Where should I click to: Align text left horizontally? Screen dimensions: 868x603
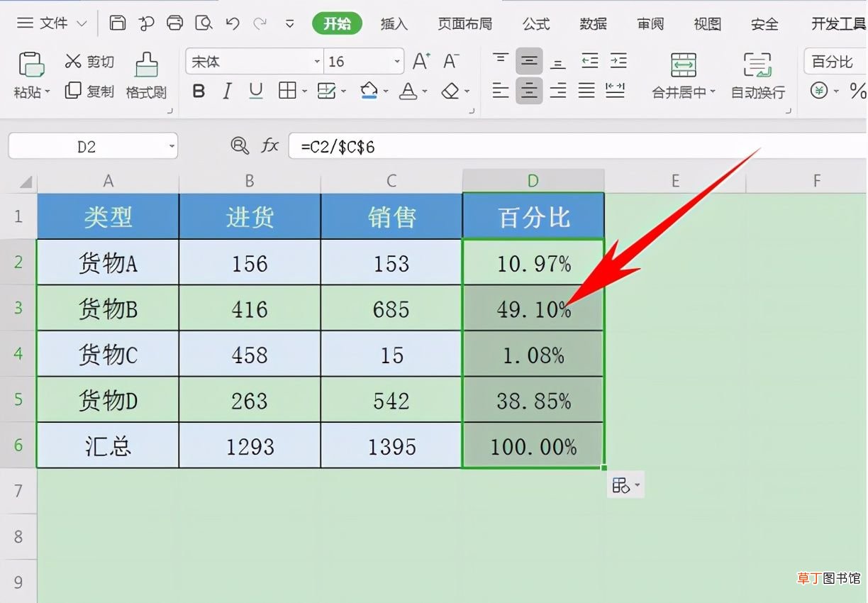click(501, 90)
